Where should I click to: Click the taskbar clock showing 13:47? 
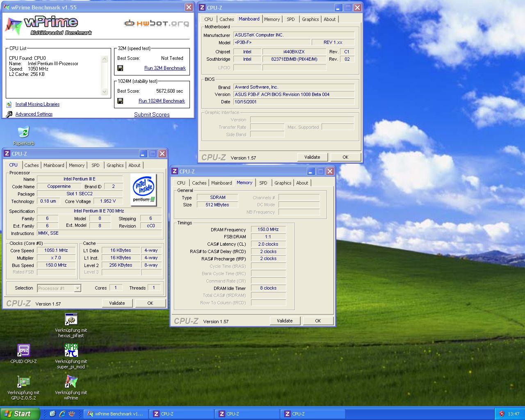(514, 414)
